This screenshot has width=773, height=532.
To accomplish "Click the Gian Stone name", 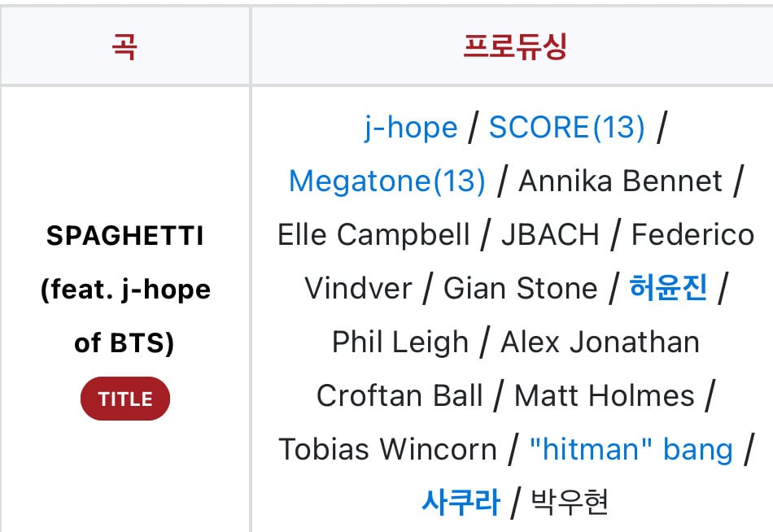I will click(520, 288).
